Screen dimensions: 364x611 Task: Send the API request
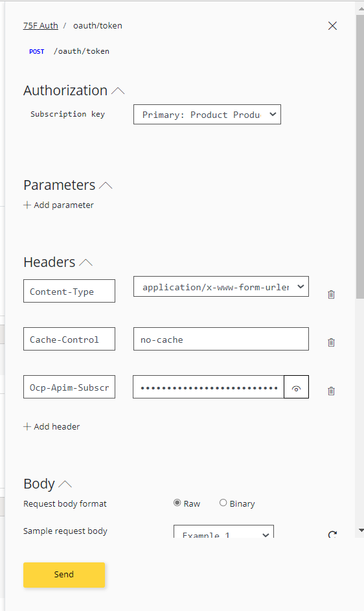pos(64,575)
